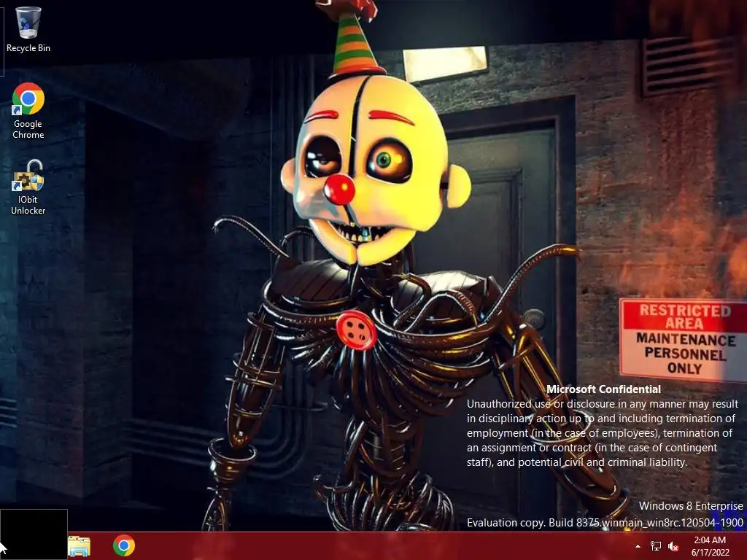Screen dimensions: 747x560
Task: Show hidden icons in system tray
Action: coord(638,546)
